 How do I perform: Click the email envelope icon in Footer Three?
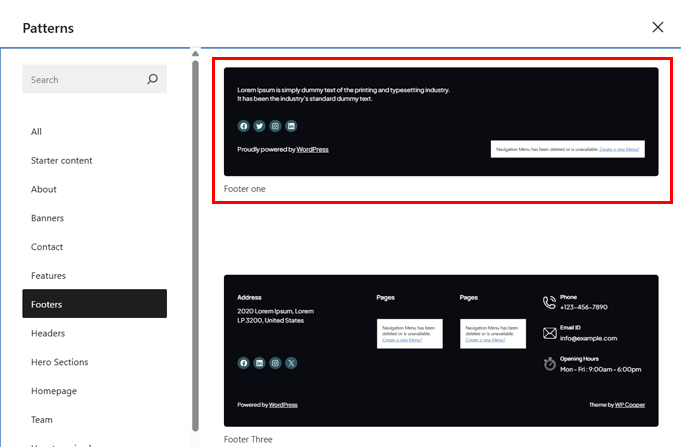(x=549, y=333)
